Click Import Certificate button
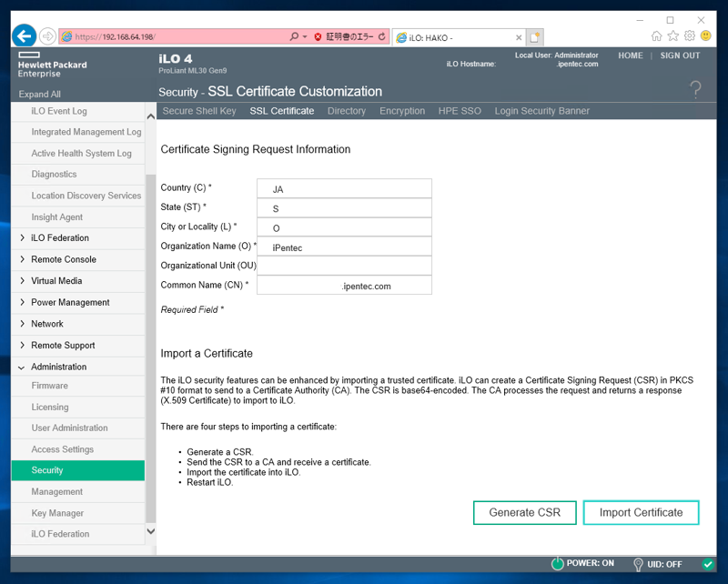 (641, 512)
